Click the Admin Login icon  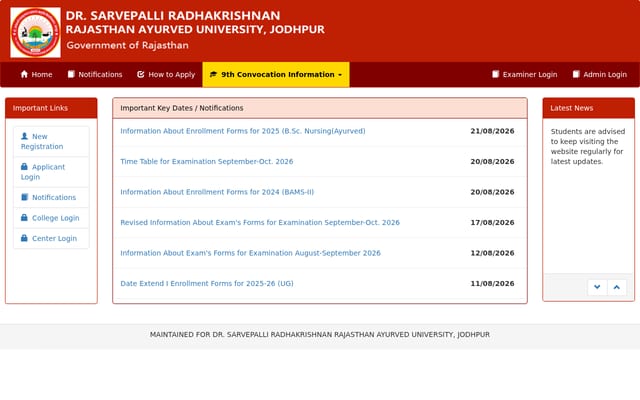576,74
